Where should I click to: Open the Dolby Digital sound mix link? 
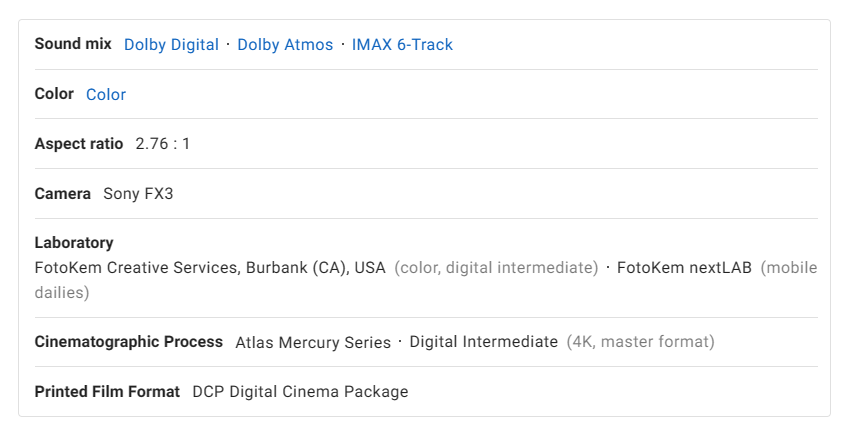tap(171, 44)
